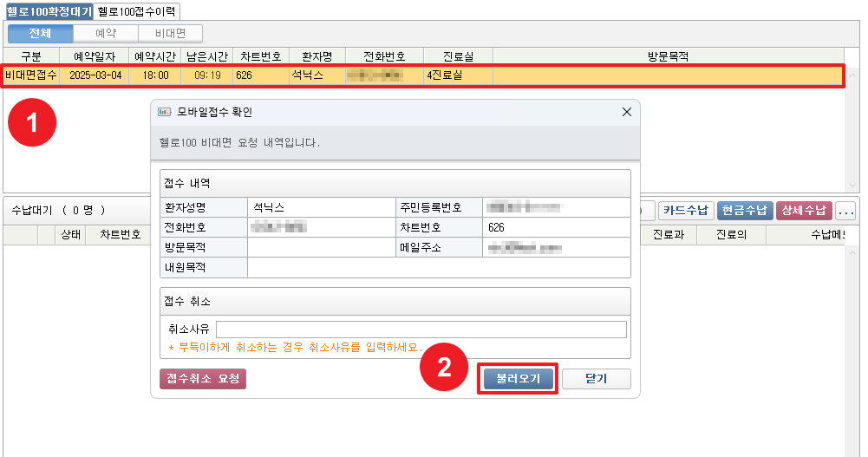The image size is (868, 457).
Task: Select the 헬로100확정대기 tab
Action: 49,11
